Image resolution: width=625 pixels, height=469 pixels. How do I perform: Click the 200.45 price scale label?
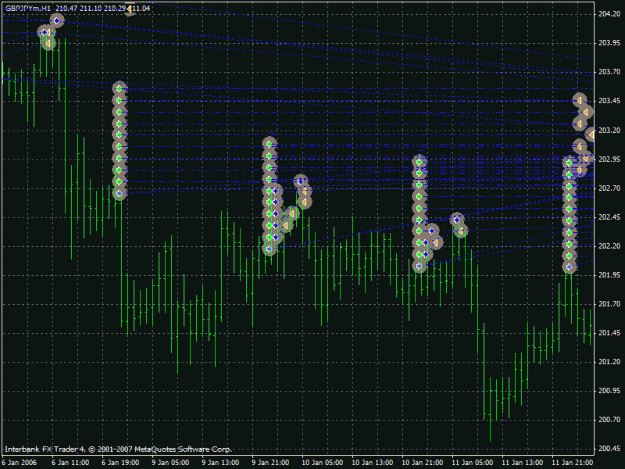pos(609,449)
